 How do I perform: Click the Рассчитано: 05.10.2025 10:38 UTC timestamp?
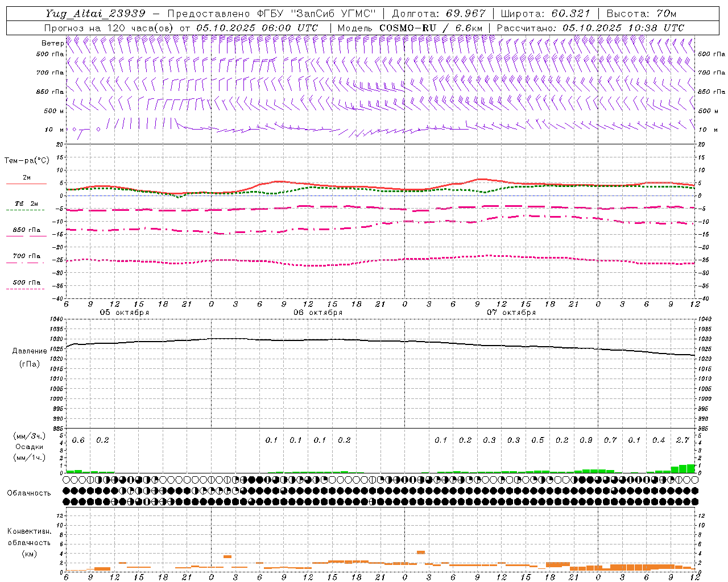coord(590,28)
